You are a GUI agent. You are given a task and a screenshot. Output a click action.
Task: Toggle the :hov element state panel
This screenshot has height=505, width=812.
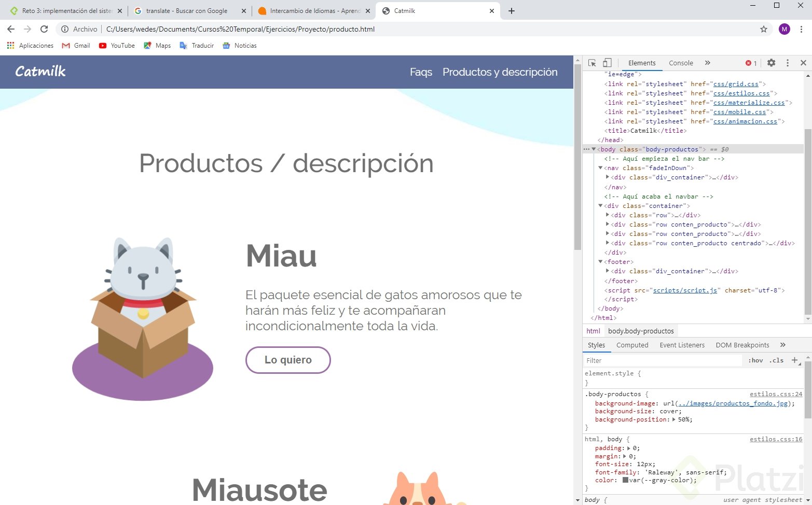coord(755,360)
